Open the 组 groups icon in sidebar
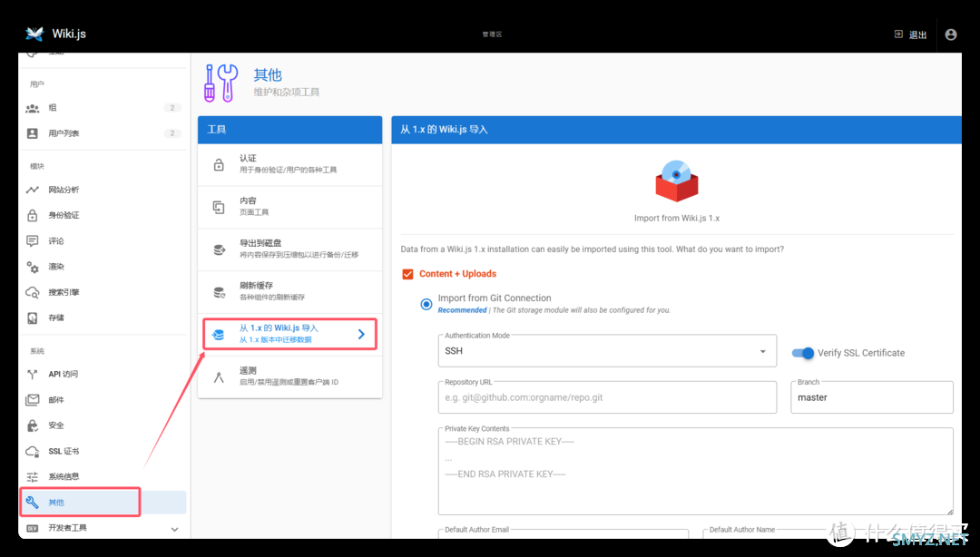The height and width of the screenshot is (557, 980). coord(33,108)
